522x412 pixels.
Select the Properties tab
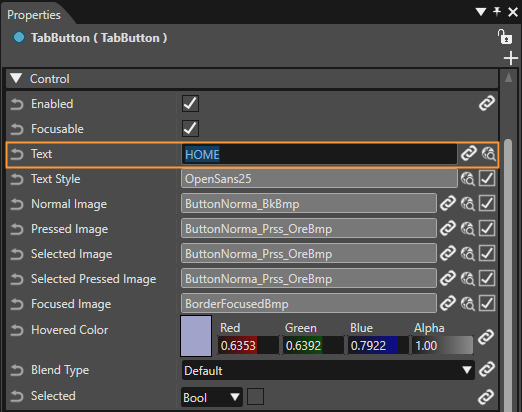[34, 15]
